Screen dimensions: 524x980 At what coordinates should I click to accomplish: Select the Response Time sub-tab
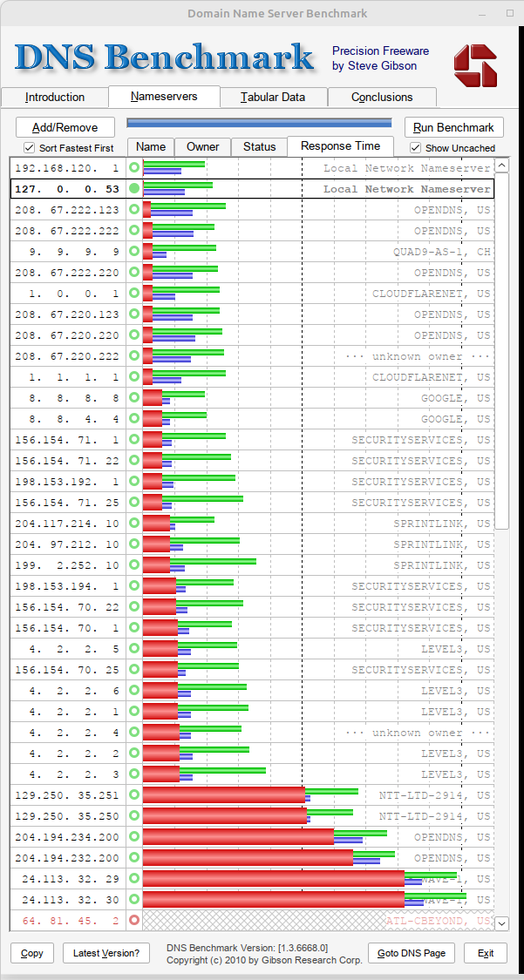[340, 146]
